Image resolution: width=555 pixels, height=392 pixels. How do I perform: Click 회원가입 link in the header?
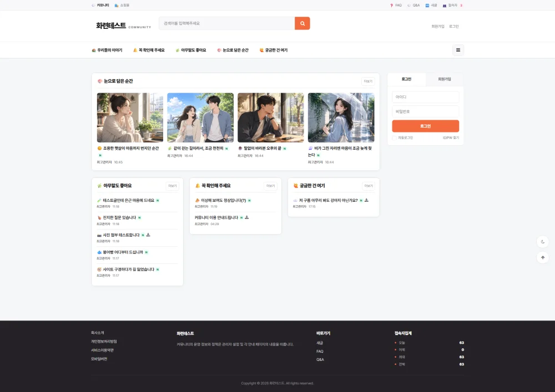(x=438, y=27)
